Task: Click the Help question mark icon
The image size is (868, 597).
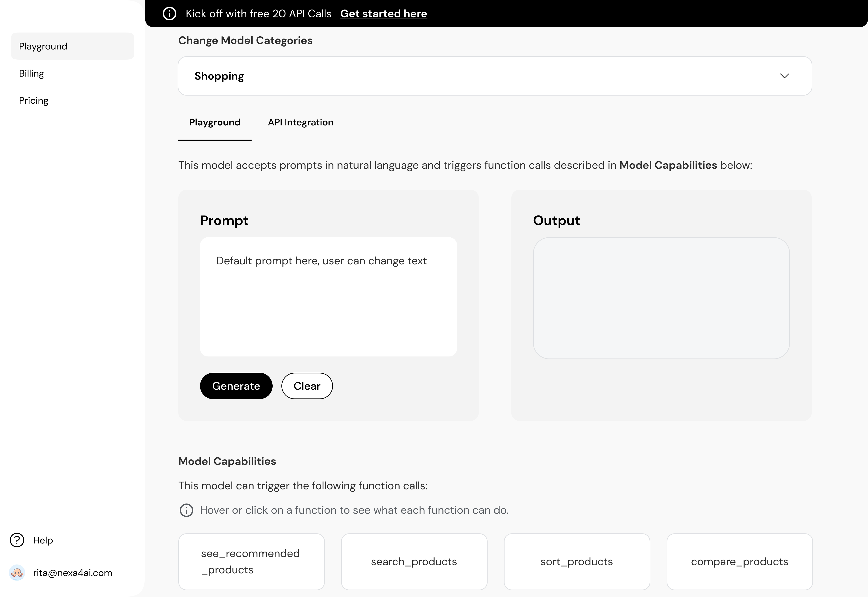Action: pyautogui.click(x=17, y=540)
